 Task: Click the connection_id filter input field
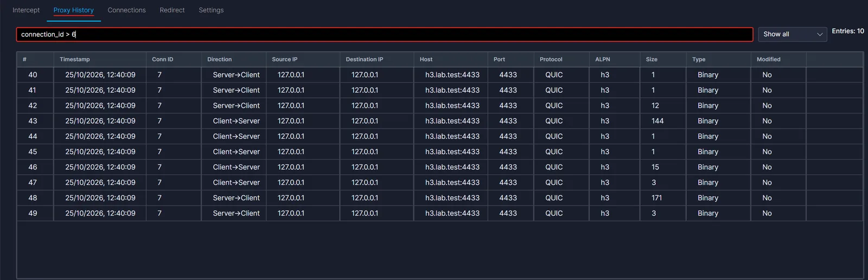point(385,34)
